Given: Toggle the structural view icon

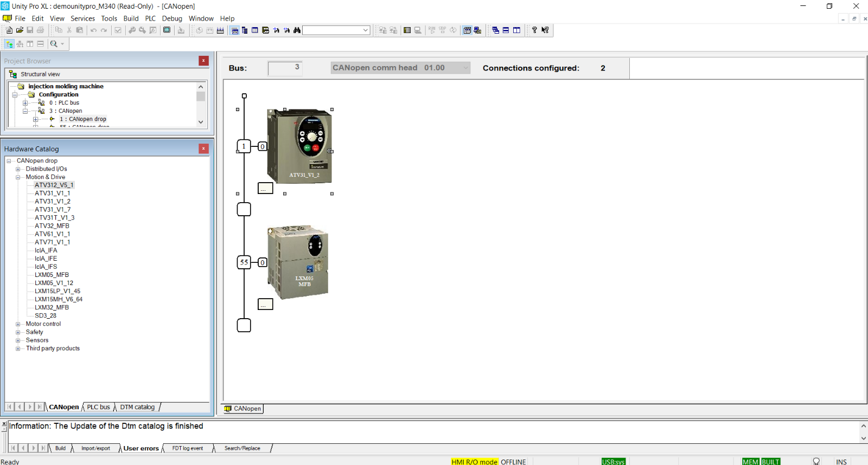Looking at the screenshot, I should coord(9,44).
